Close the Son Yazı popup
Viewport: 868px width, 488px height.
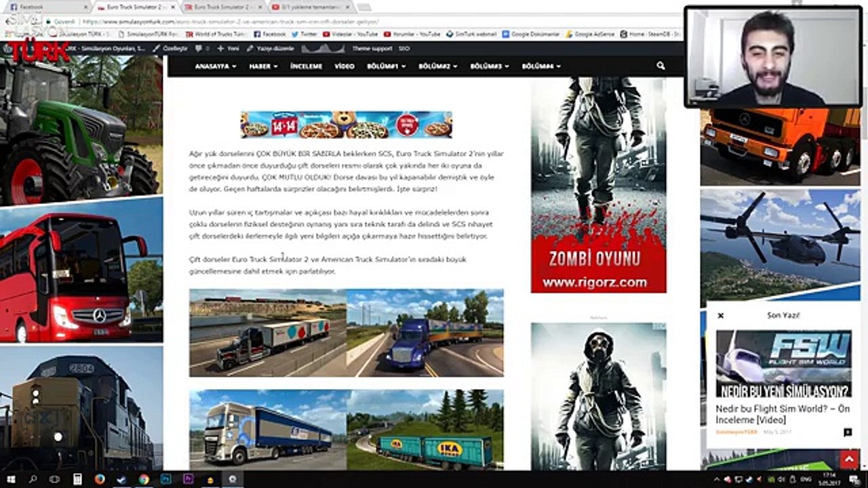point(721,315)
